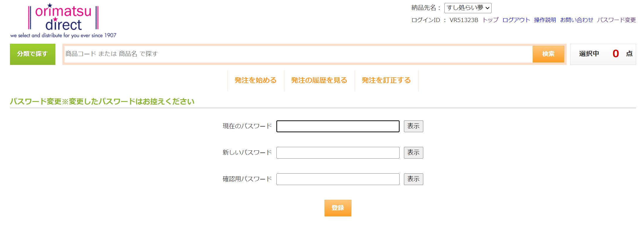Switch to the 発注を訂正する tab
Viewport: 644px width, 230px height.
(x=386, y=80)
